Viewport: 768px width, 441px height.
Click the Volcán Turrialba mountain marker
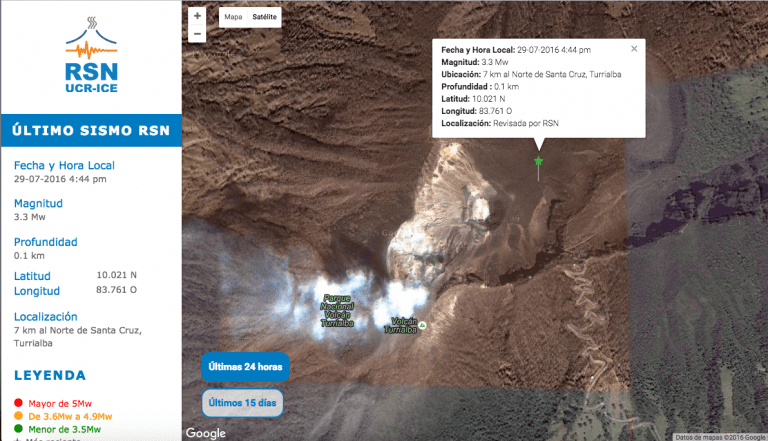point(422,325)
